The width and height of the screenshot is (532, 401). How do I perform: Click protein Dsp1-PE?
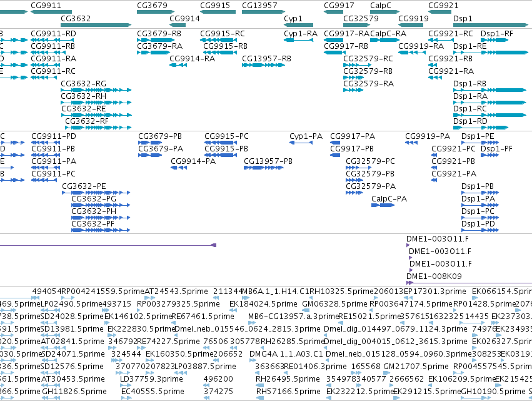point(480,143)
